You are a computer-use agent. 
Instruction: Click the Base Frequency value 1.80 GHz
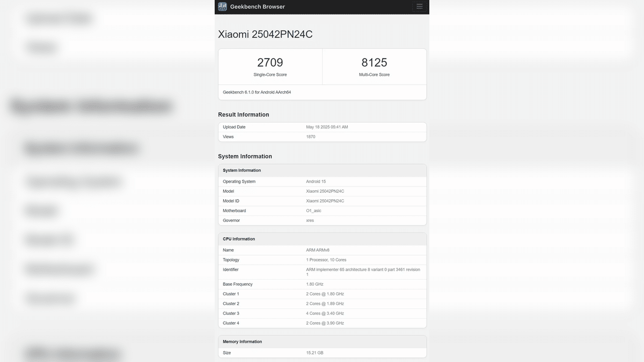pos(315,284)
